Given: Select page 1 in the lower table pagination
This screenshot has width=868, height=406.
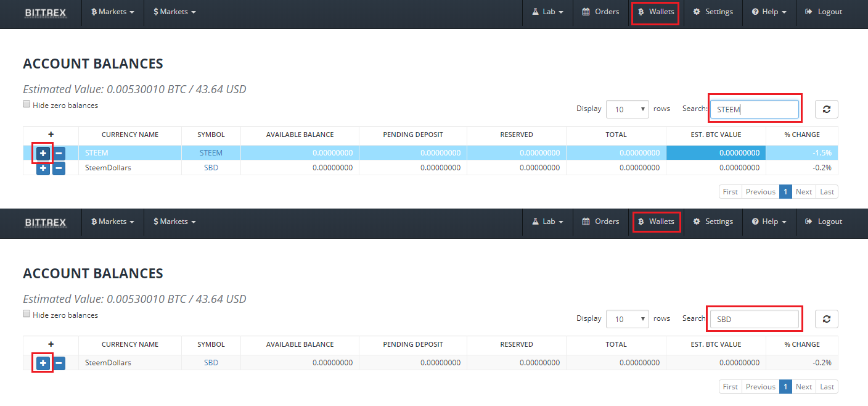Looking at the screenshot, I should pyautogui.click(x=785, y=387).
